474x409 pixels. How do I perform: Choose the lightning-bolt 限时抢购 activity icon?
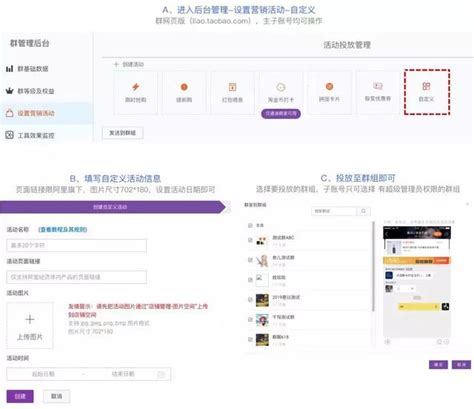tap(135, 87)
